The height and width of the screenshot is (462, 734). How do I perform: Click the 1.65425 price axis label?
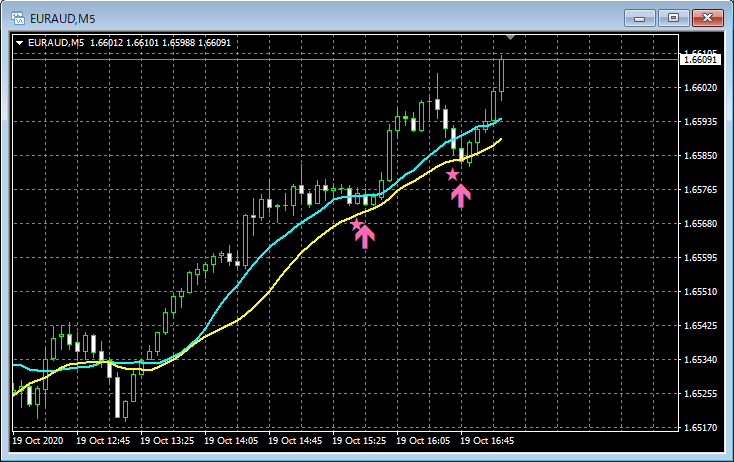click(700, 326)
